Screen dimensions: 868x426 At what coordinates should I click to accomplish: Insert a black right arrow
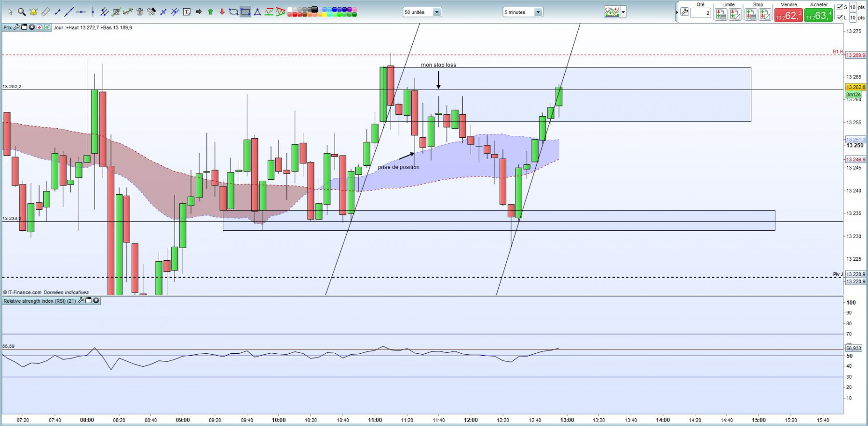coord(198,12)
